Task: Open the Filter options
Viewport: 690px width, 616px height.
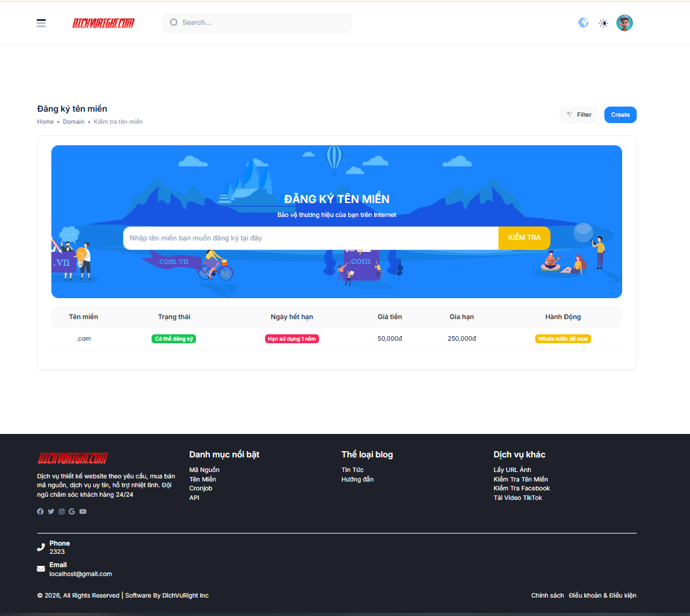Action: (x=578, y=115)
